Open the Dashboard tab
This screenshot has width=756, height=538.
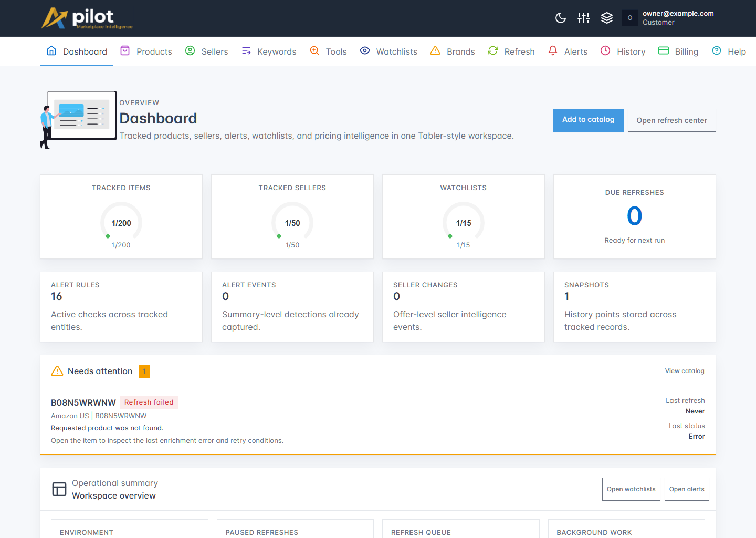[77, 51]
